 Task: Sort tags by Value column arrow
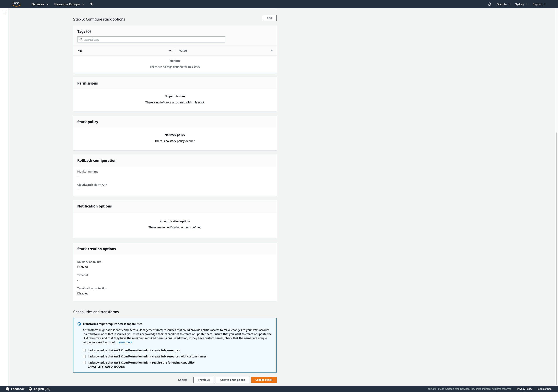[271, 51]
